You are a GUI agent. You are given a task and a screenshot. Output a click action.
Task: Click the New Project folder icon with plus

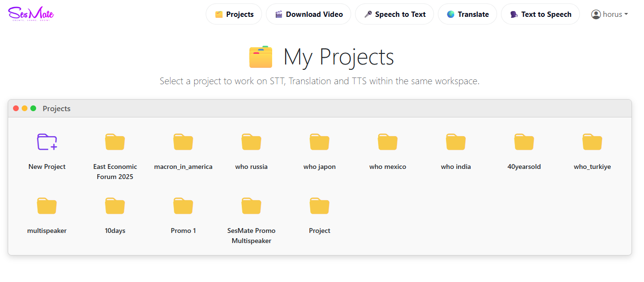pos(47,141)
